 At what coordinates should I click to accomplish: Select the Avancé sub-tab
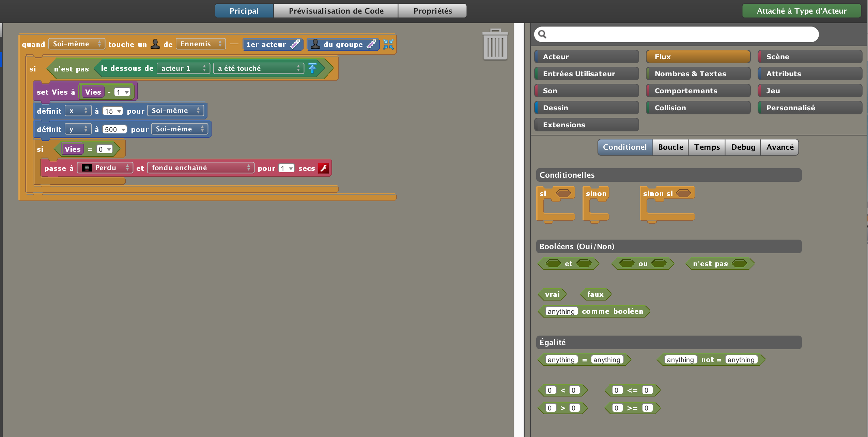[780, 147]
